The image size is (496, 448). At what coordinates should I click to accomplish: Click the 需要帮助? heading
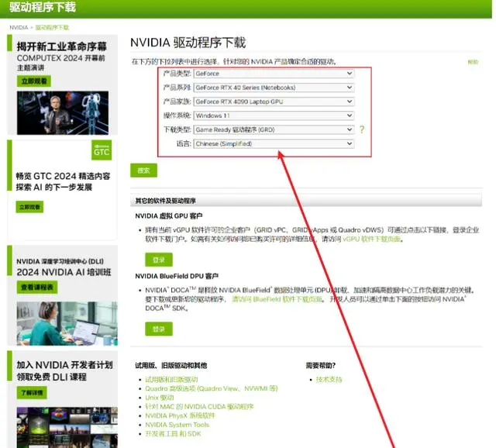(x=320, y=365)
